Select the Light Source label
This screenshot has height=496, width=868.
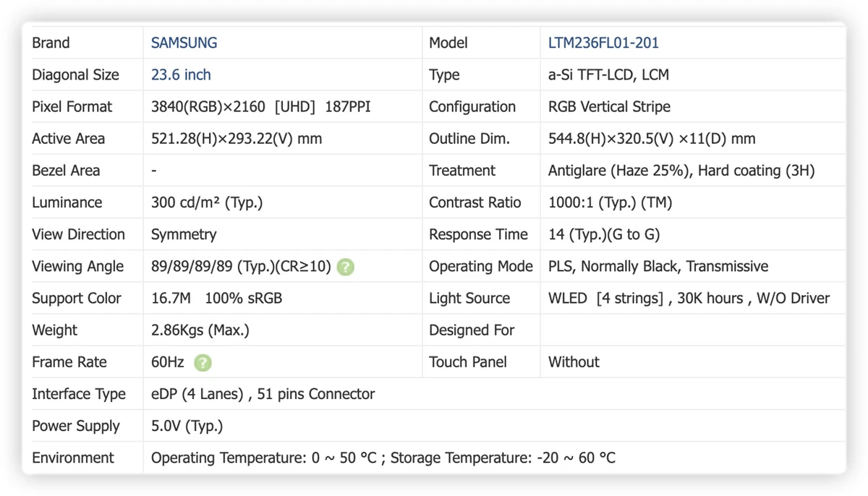pyautogui.click(x=469, y=298)
